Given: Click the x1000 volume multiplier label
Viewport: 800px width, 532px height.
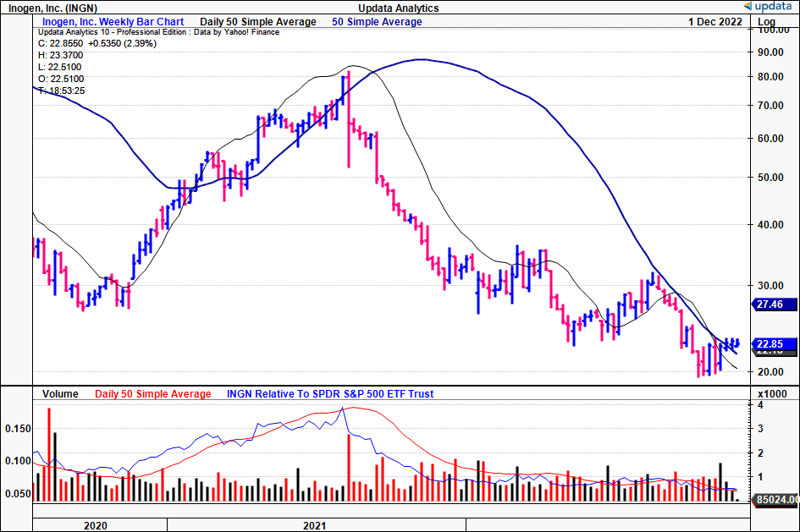Looking at the screenshot, I should (772, 394).
